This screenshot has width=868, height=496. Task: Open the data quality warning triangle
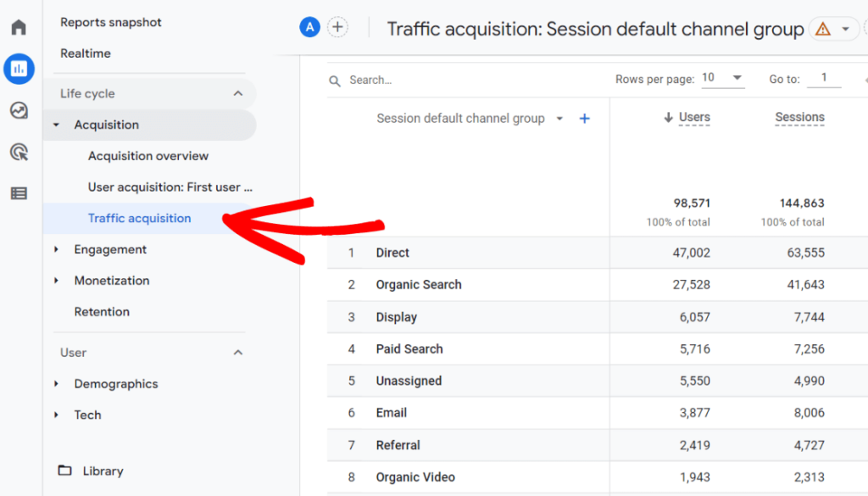(824, 28)
